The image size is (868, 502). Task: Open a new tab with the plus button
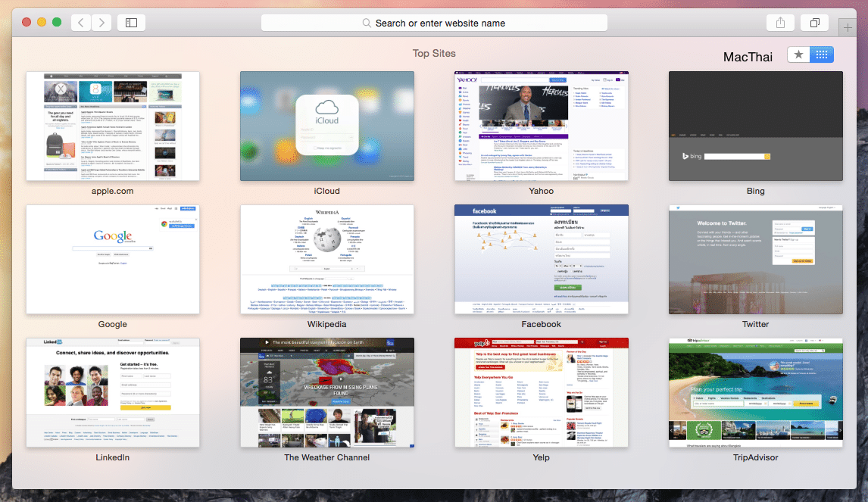coord(848,27)
